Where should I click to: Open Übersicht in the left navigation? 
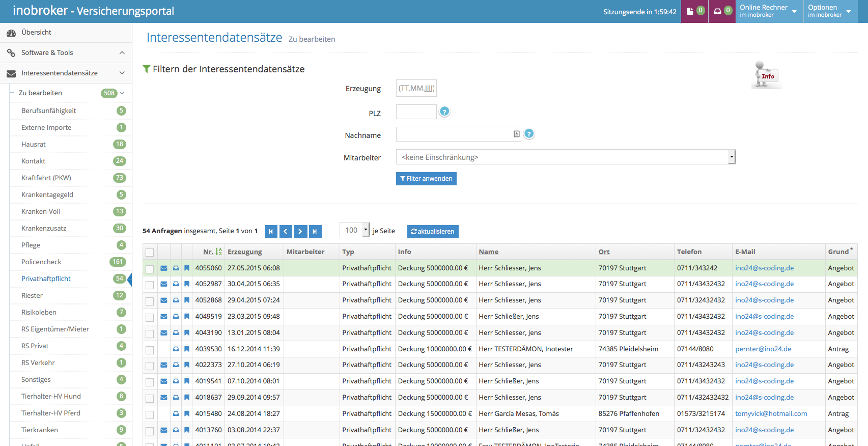[x=36, y=33]
